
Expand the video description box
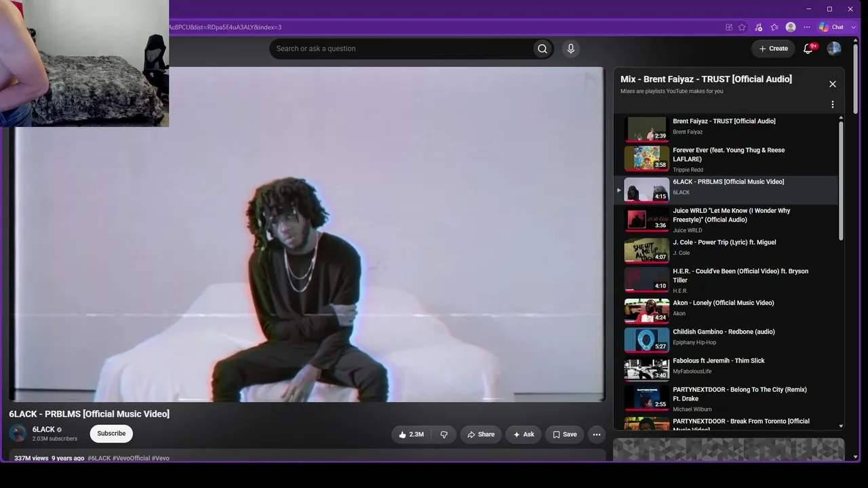point(307,455)
